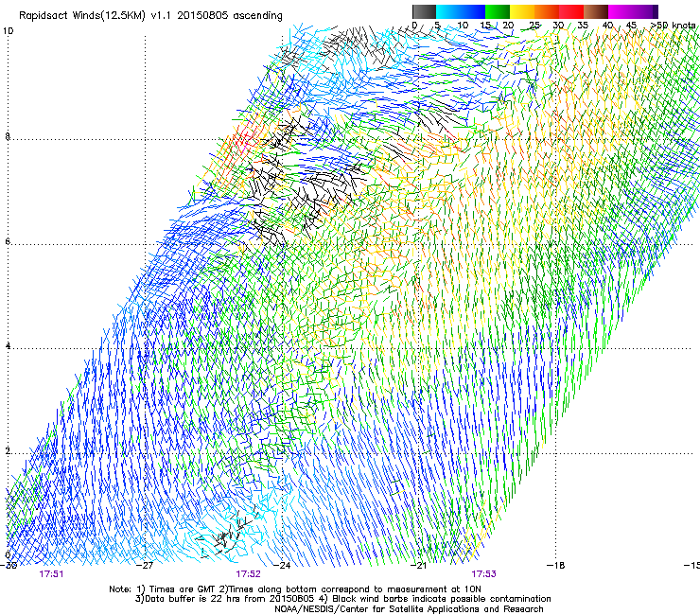The height and width of the screenshot is (615, 700).
Task: Click the latitude '6' axis label
Action: (x=8, y=241)
